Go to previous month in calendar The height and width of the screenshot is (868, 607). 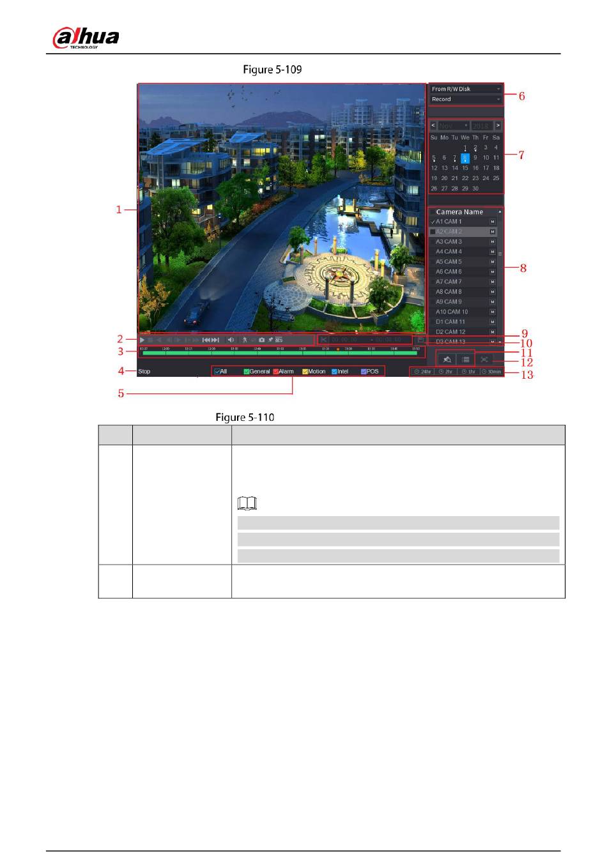click(433, 126)
